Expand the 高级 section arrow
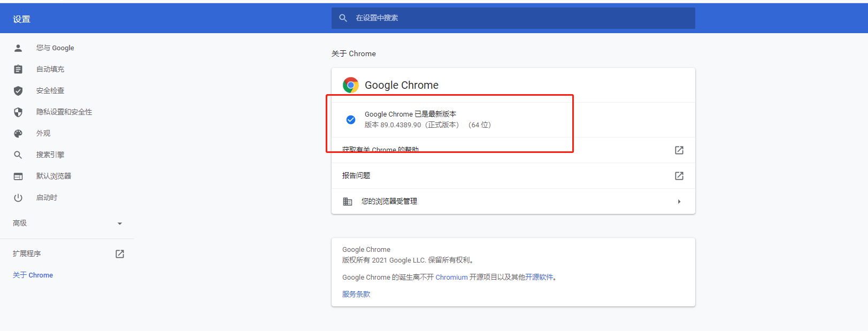The image size is (868, 331). point(120,224)
